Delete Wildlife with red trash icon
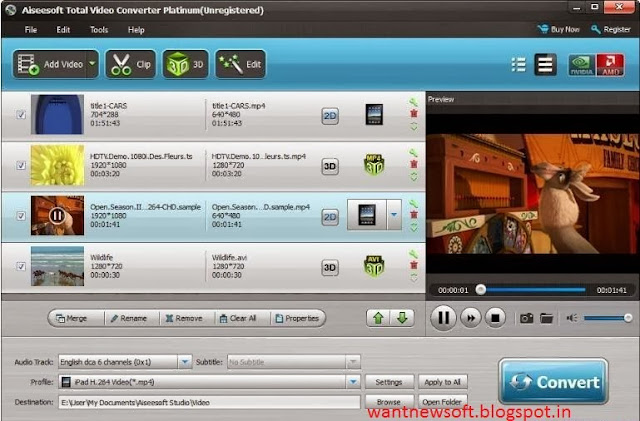640x421 pixels. pos(413,265)
